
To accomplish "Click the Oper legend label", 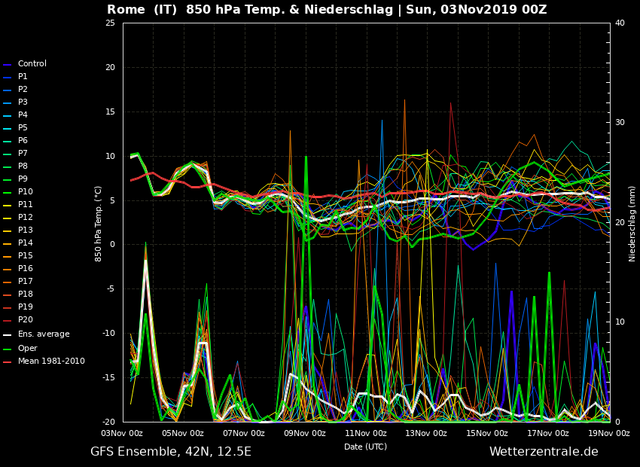I will 27,348.
